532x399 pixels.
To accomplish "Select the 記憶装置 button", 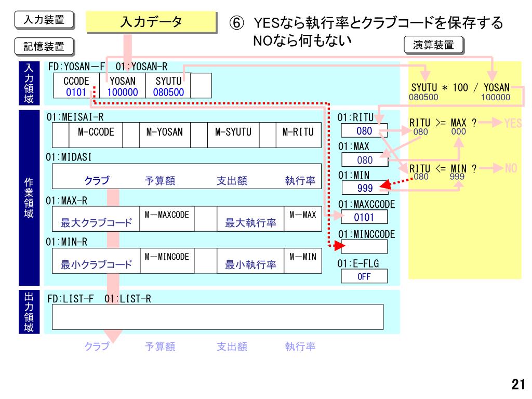I will pos(44,46).
